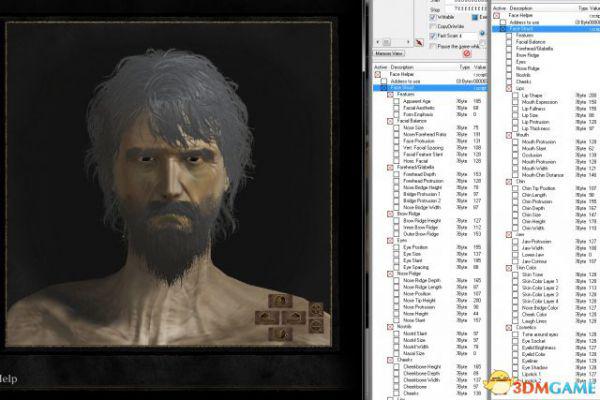
Task: Collapse Nose Ridge group in middle list
Action: tap(390, 274)
